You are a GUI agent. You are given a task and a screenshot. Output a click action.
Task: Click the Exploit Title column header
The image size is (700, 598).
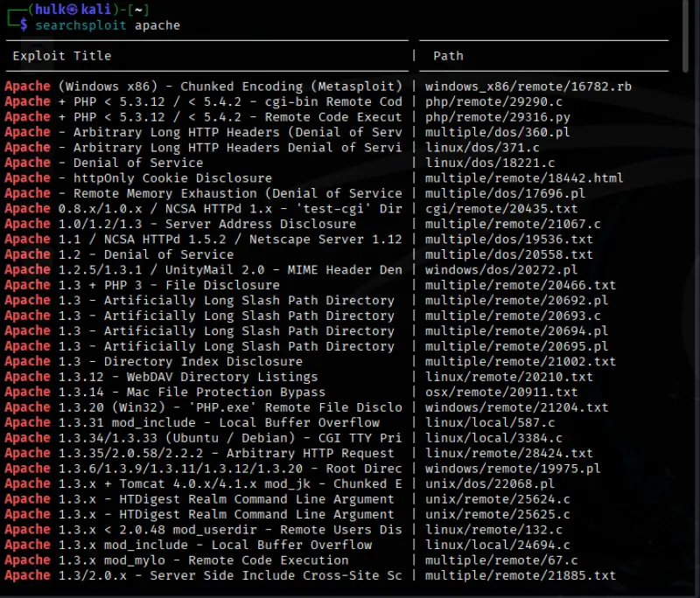[59, 56]
